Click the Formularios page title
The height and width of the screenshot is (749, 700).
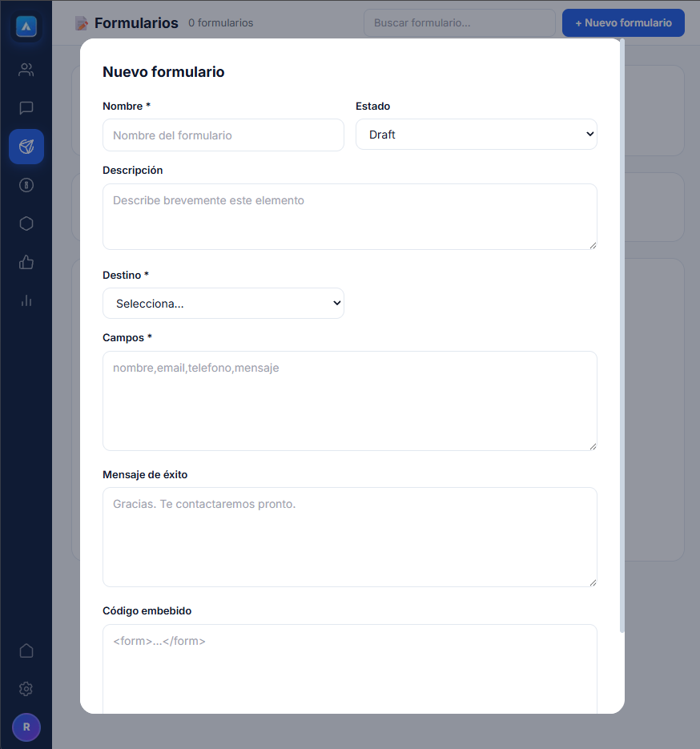click(x=136, y=23)
